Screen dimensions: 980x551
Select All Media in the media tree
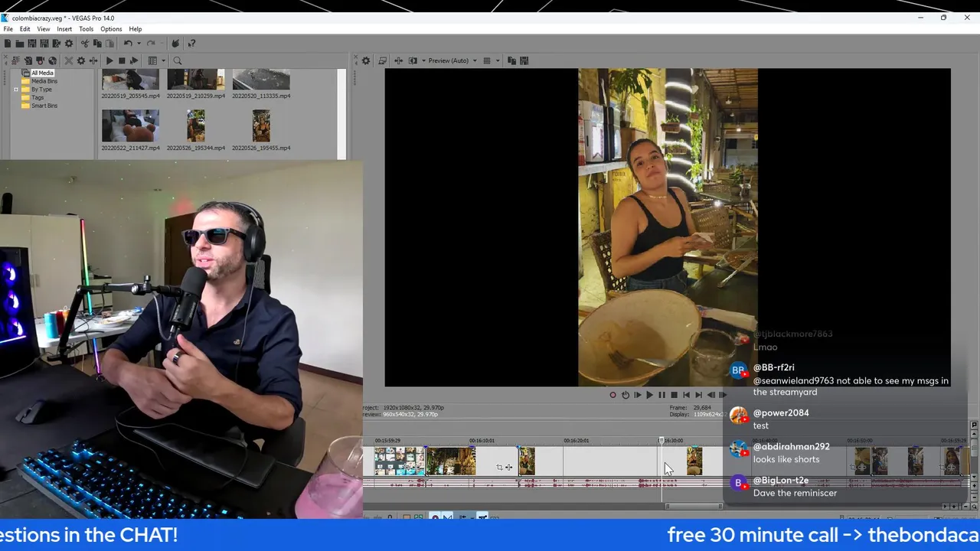coord(42,73)
